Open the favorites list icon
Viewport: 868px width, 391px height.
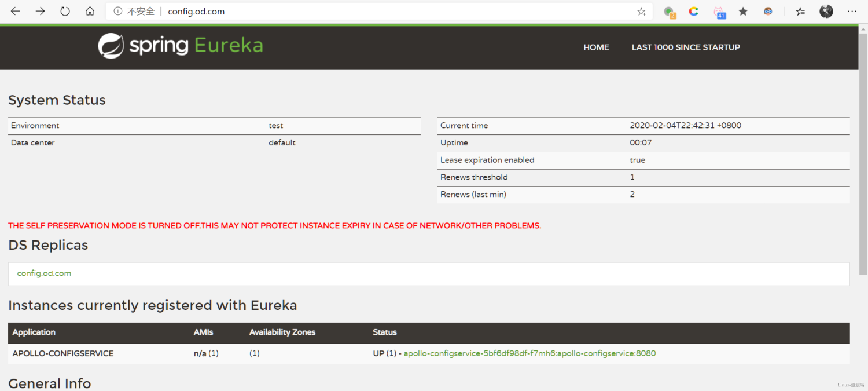point(800,12)
